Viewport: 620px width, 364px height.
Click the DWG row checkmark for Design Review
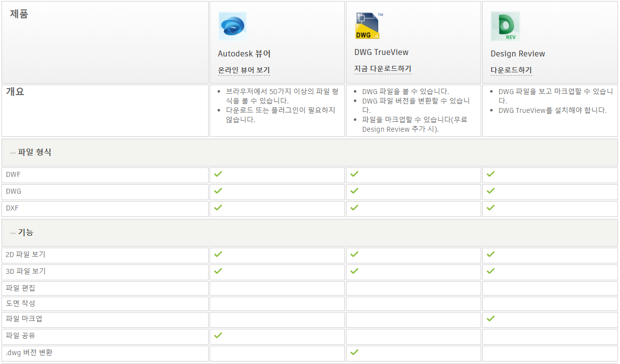pyautogui.click(x=491, y=191)
